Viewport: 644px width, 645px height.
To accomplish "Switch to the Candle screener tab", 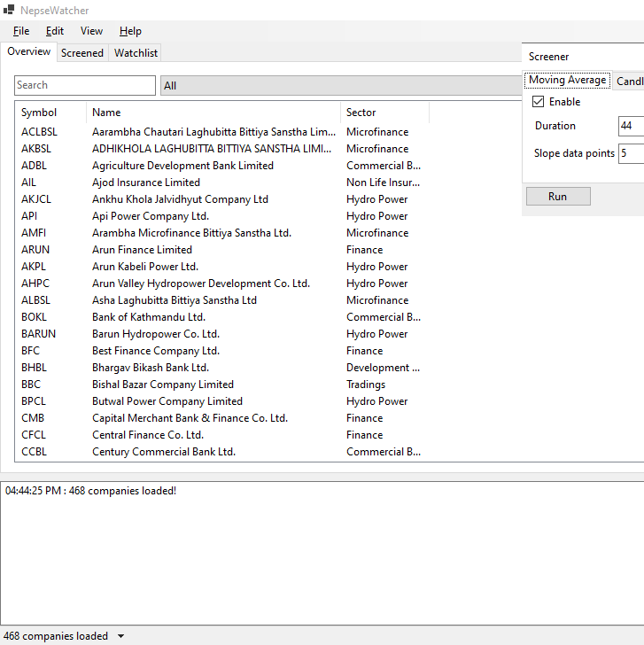I will click(x=630, y=82).
